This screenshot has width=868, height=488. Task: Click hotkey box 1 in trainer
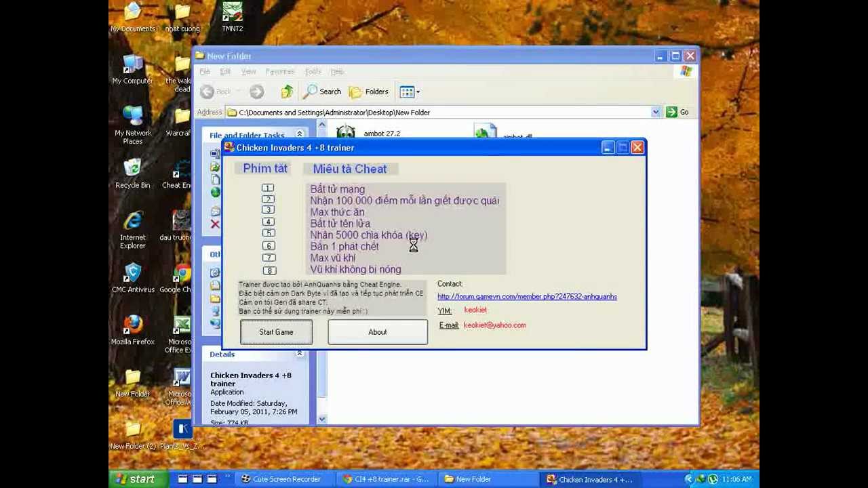(x=268, y=188)
